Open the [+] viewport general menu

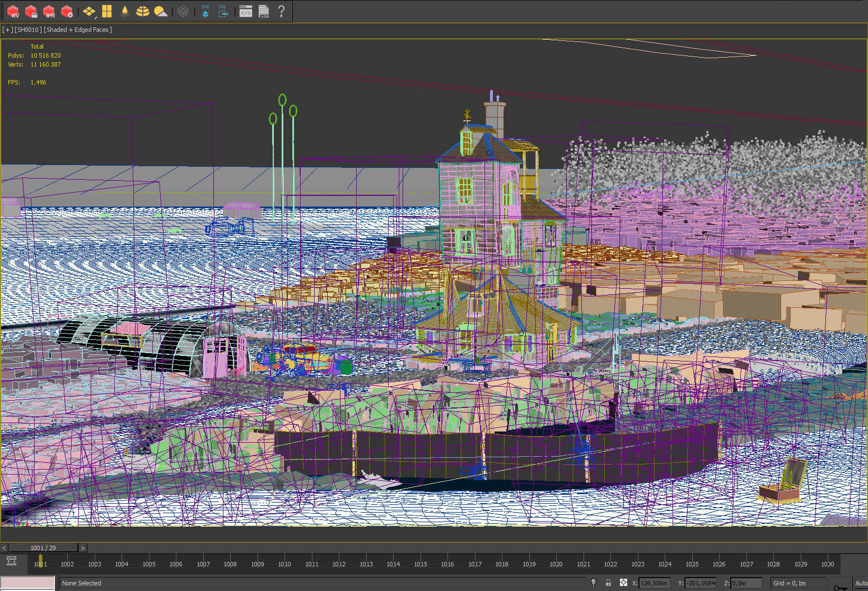7,30
